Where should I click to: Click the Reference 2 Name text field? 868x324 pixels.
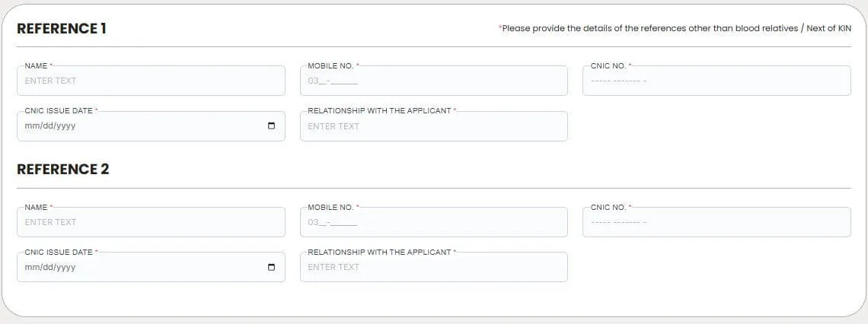point(151,222)
